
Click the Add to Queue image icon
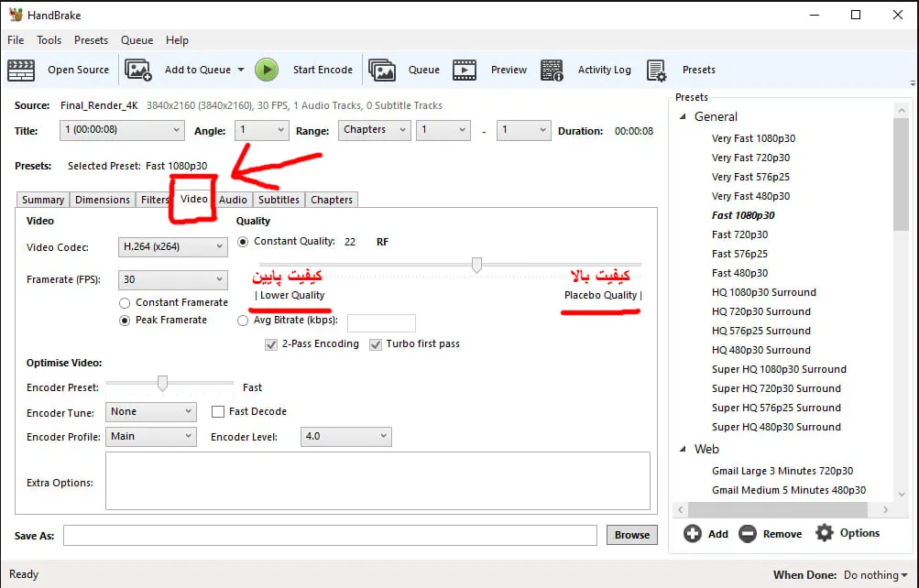138,70
